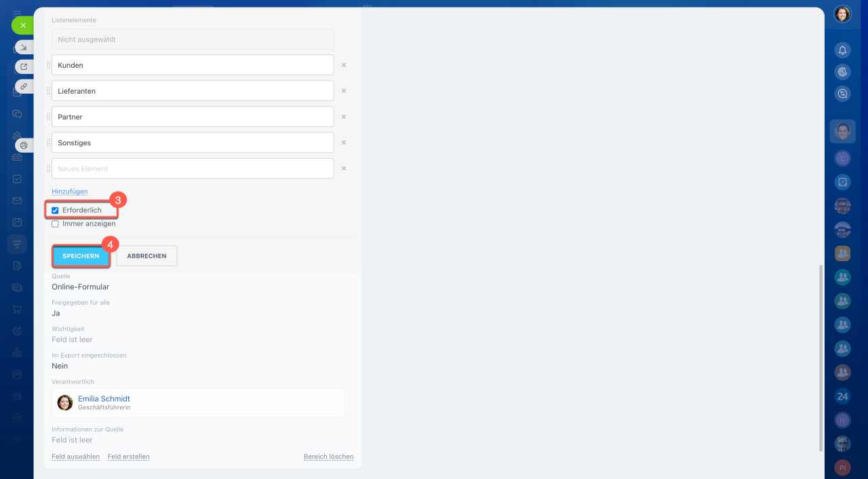Open the orange group chat avatar
The image size is (868, 479).
pos(842,253)
